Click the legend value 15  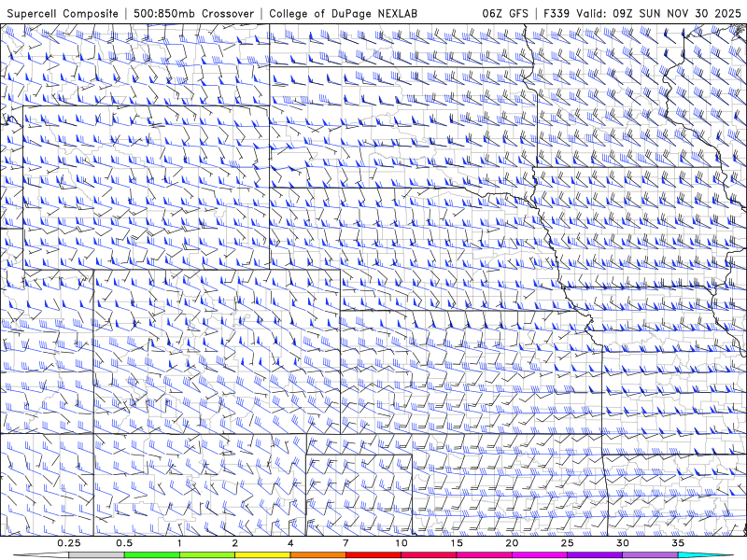coord(457,543)
